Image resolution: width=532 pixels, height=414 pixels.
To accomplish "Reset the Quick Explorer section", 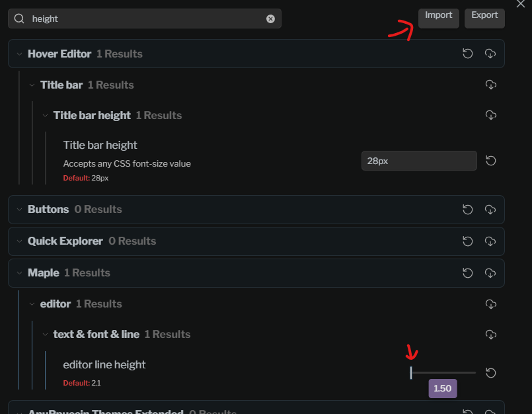I will [x=468, y=241].
